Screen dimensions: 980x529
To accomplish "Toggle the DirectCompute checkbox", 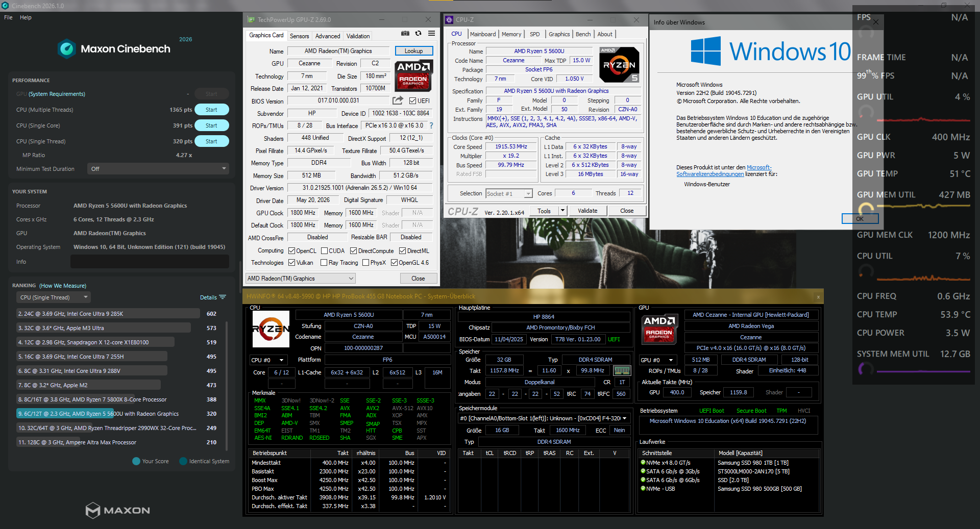I will point(353,251).
